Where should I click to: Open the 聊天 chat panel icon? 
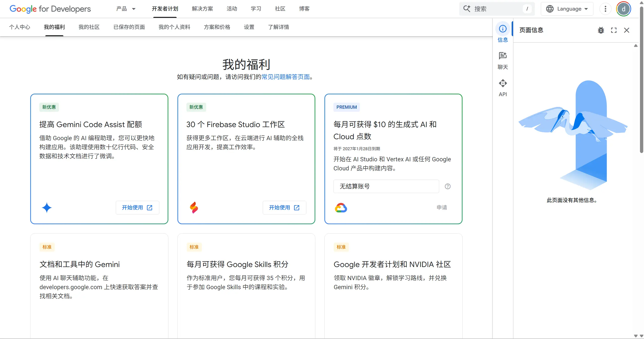pos(503,56)
